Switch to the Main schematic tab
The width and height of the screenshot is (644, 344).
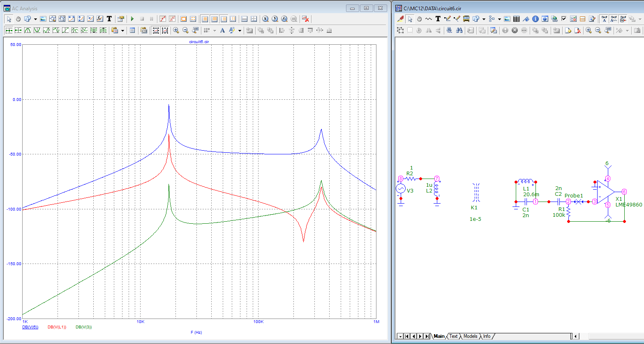(x=439, y=336)
